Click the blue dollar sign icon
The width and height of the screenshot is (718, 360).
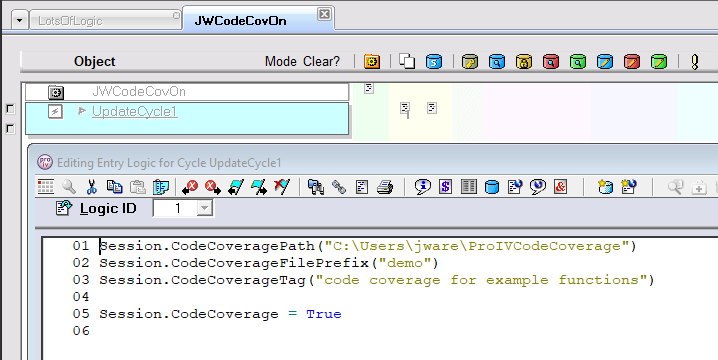coord(446,187)
